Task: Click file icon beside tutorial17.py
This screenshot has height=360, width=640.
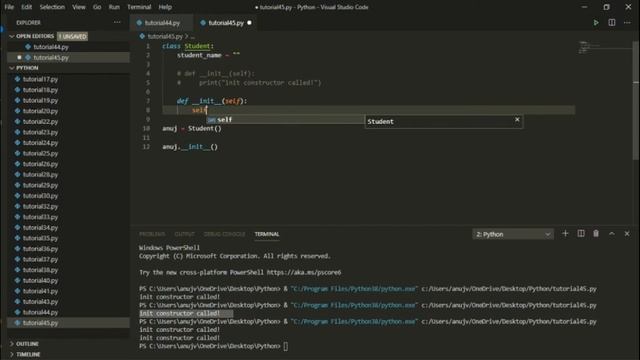Action: click(18, 79)
